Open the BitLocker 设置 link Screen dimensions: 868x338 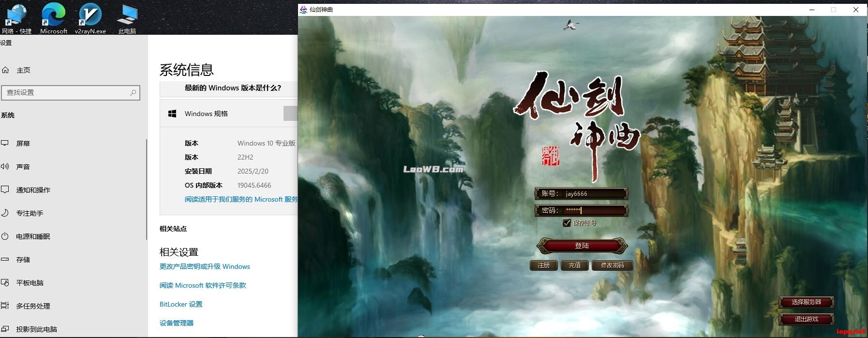(x=181, y=304)
